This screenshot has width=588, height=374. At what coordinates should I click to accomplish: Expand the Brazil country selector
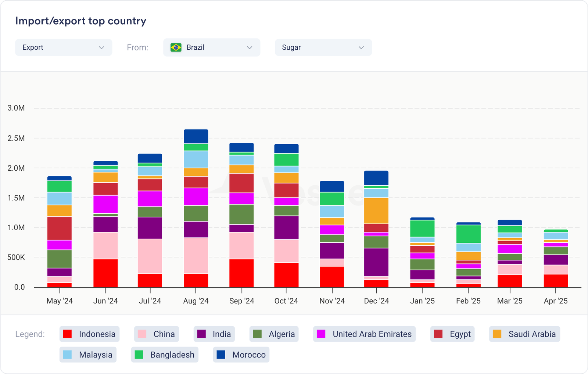point(212,47)
